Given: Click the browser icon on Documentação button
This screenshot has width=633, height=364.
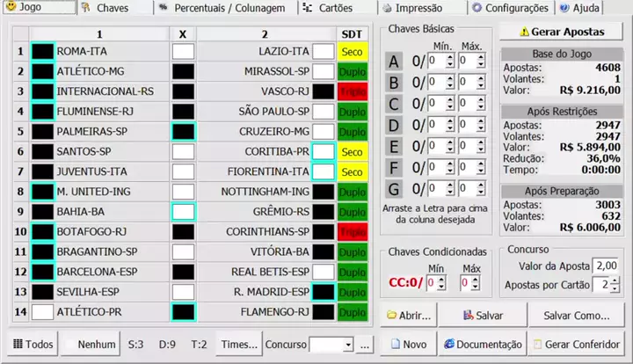Looking at the screenshot, I should coord(449,344).
